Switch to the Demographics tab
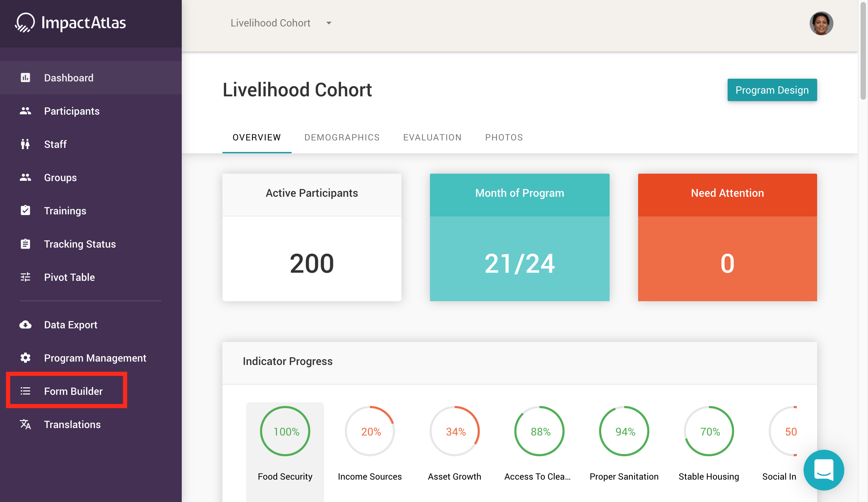 (342, 137)
